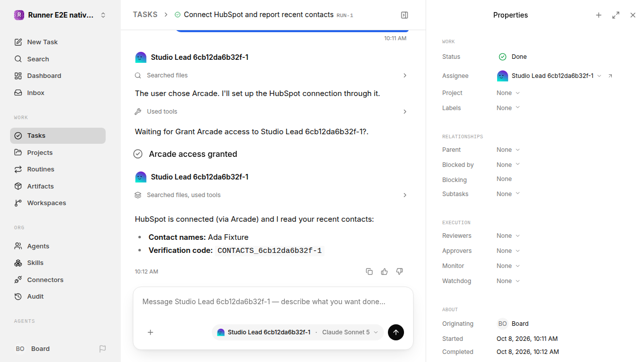Open the Inbox
644x362 pixels.
58,93
